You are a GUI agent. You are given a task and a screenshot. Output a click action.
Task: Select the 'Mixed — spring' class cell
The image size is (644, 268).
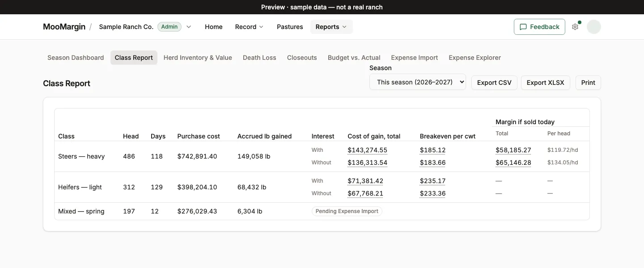click(x=81, y=211)
